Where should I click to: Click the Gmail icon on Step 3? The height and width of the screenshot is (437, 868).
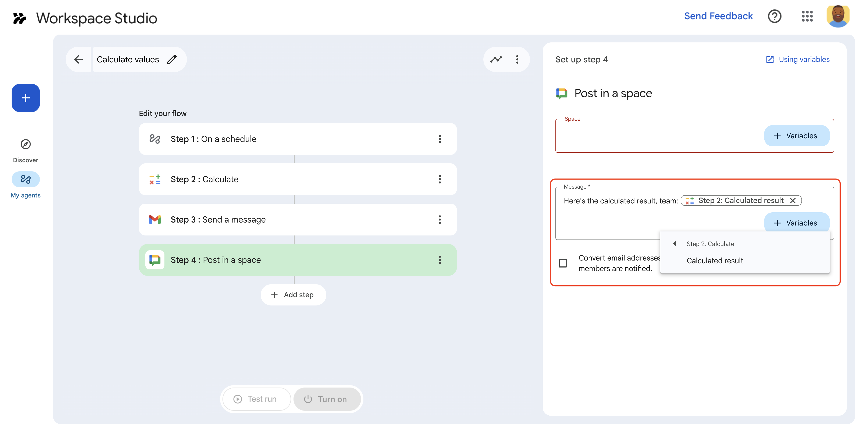coord(155,220)
